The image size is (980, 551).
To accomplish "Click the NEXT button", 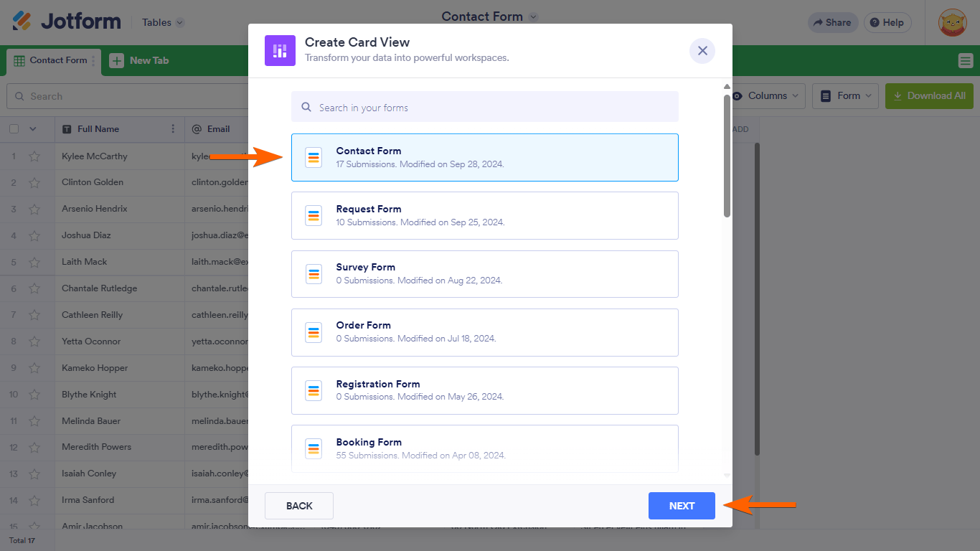I will tap(682, 506).
